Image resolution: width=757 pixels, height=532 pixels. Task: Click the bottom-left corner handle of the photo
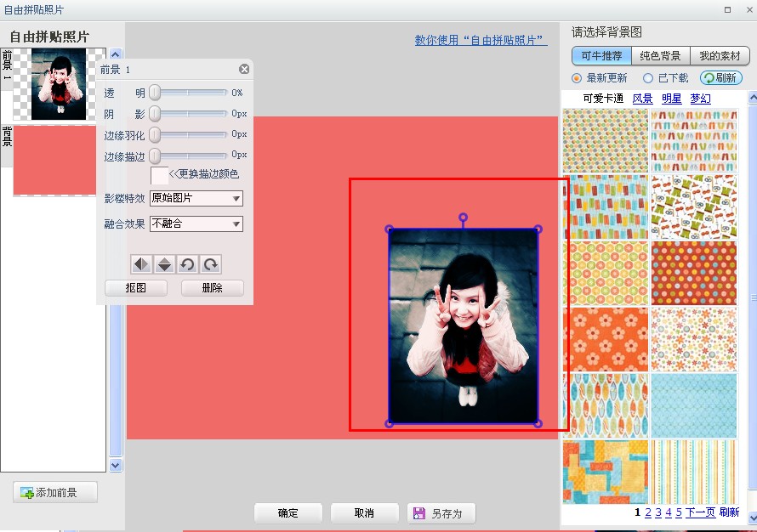[x=389, y=424]
